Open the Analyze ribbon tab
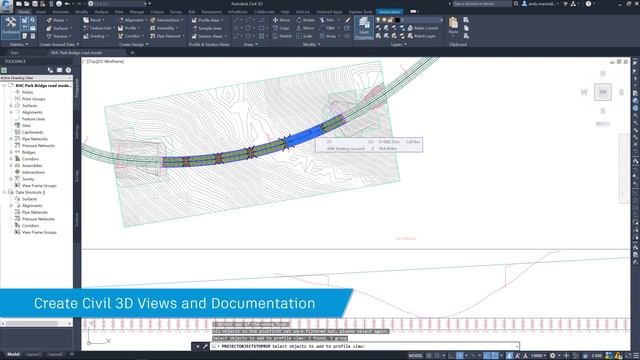Viewport: 640px width, 360px height. 101,12
